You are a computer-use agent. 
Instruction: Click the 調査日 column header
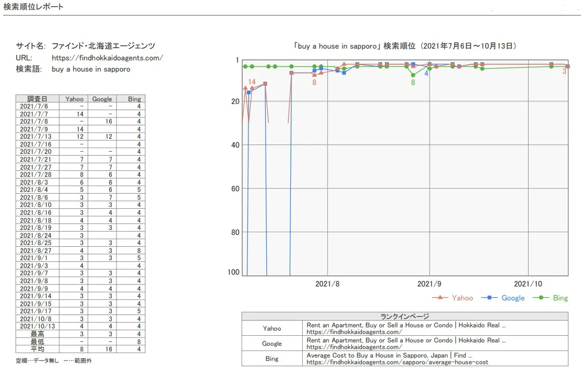pos(37,98)
